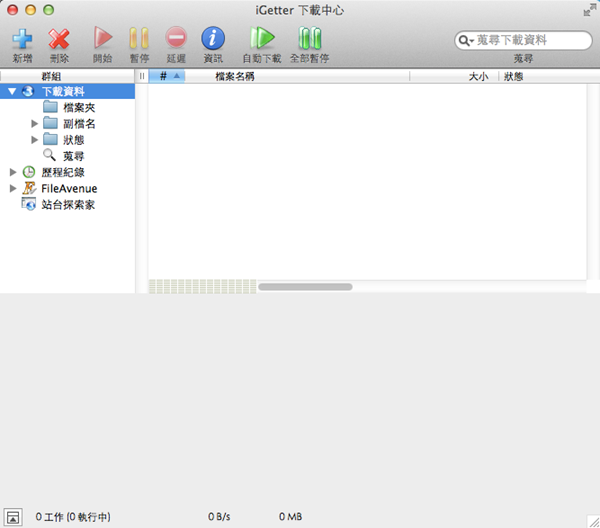600x528 pixels.
Task: Select 站台探索家 in the sidebar
Action: (68, 204)
